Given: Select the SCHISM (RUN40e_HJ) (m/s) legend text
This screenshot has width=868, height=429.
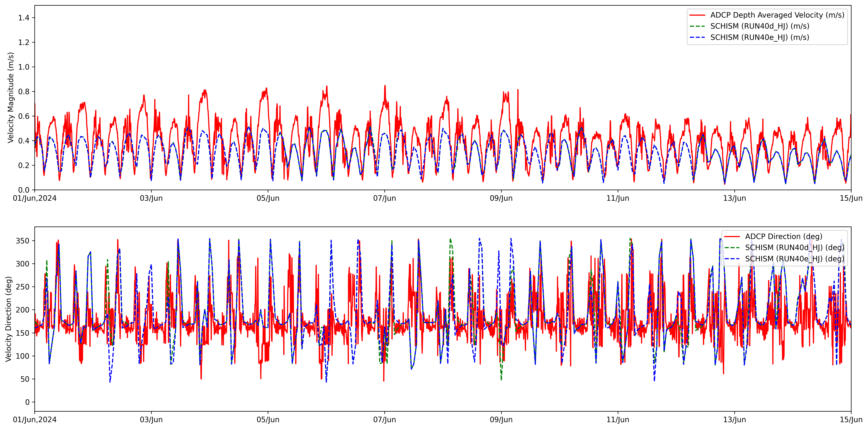Looking at the screenshot, I should pyautogui.click(x=759, y=37).
